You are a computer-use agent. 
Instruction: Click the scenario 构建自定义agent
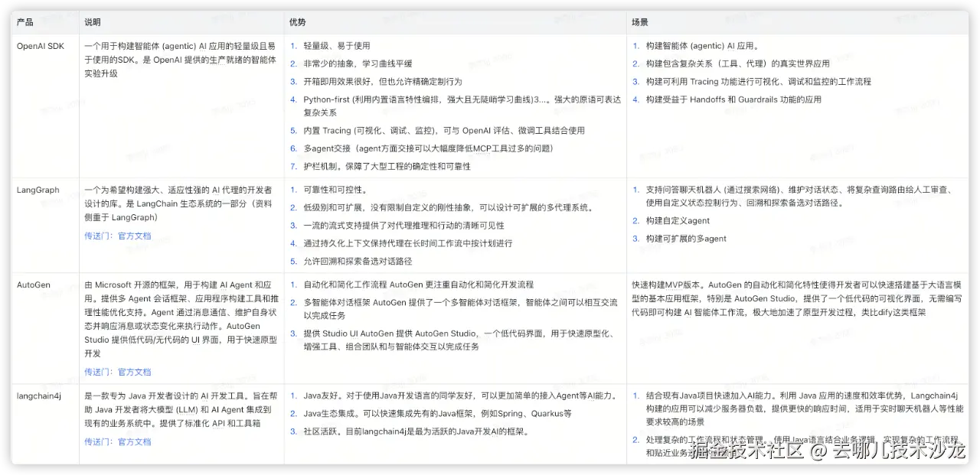click(678, 220)
